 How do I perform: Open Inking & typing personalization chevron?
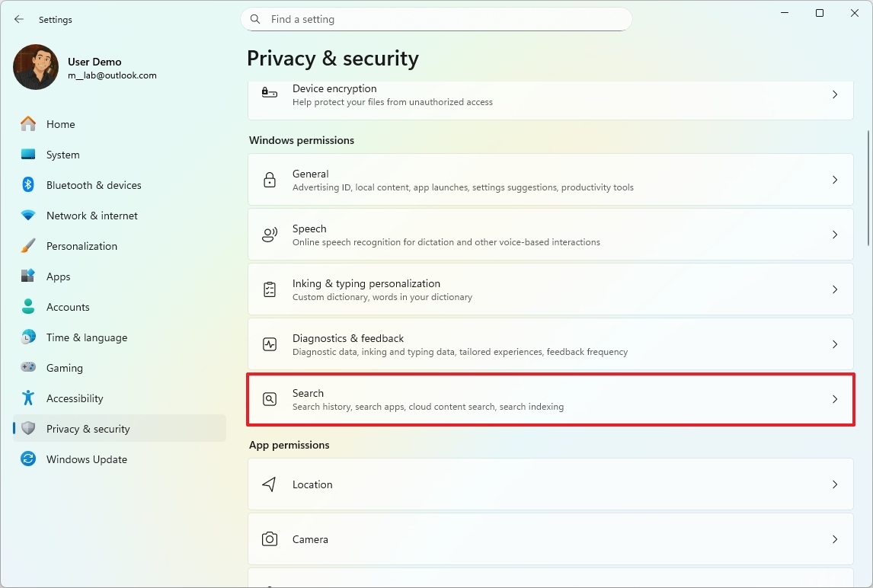tap(835, 289)
